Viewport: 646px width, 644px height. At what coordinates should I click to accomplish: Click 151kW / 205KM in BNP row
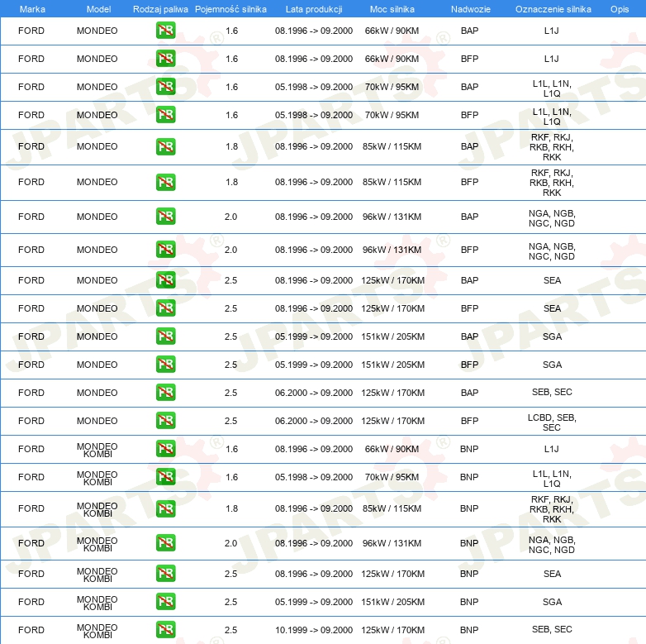[392, 602]
